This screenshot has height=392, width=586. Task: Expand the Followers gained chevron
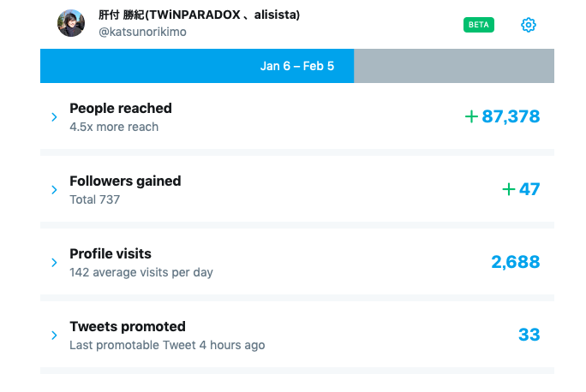coord(53,190)
